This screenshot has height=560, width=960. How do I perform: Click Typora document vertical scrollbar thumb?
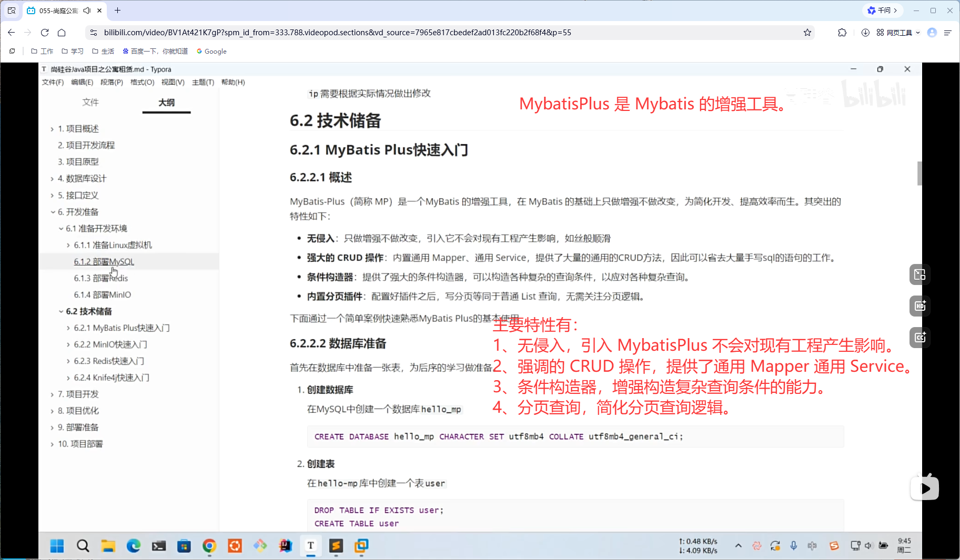[x=919, y=174]
